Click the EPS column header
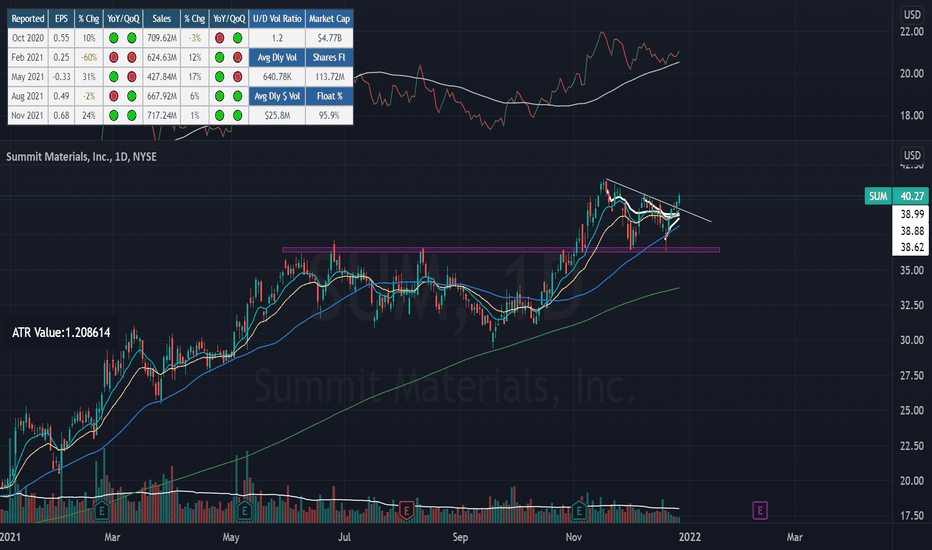 click(61, 19)
